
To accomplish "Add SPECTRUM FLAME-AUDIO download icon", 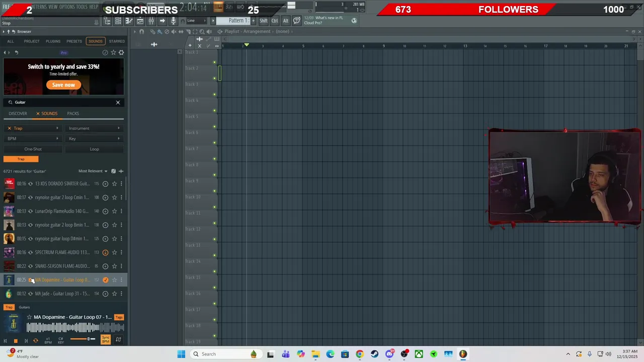I will pos(105,252).
